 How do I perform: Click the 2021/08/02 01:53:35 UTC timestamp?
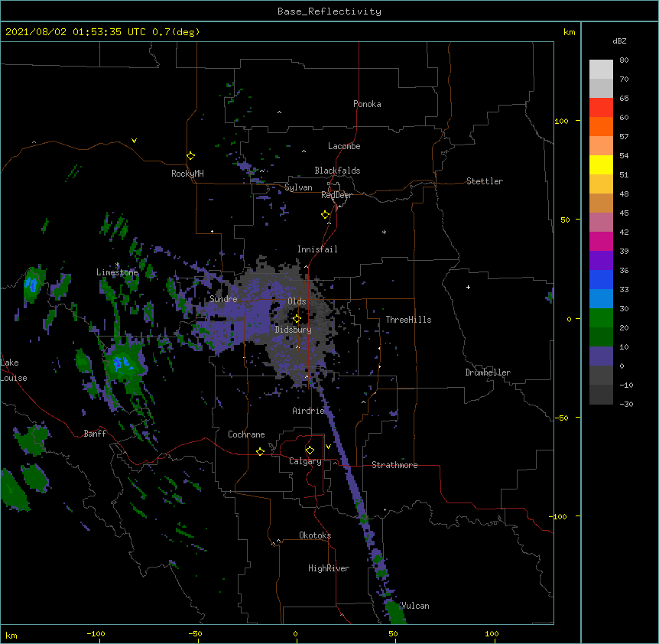(75, 32)
